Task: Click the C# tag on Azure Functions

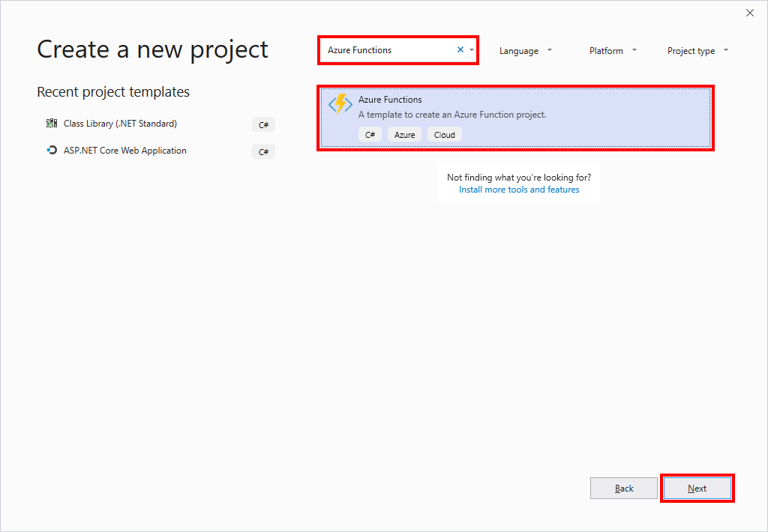Action: pyautogui.click(x=370, y=135)
